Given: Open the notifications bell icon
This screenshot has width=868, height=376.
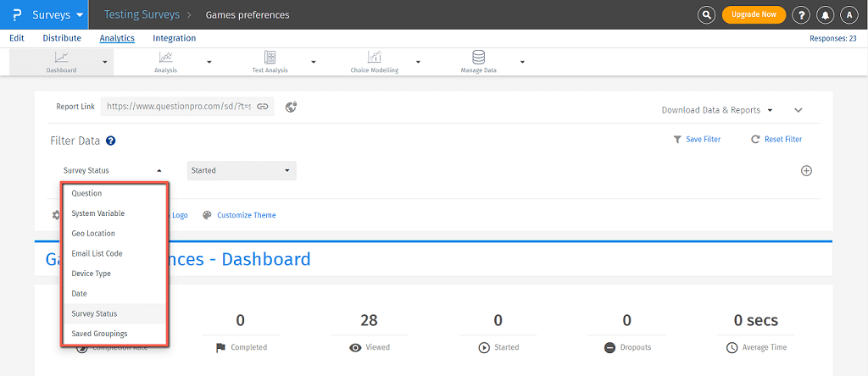Looking at the screenshot, I should [825, 14].
